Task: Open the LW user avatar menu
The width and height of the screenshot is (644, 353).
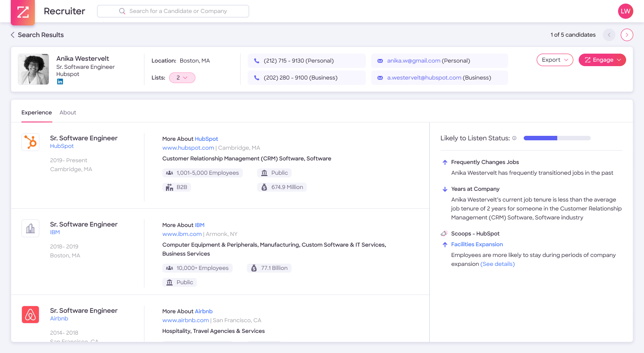Action: [x=625, y=11]
